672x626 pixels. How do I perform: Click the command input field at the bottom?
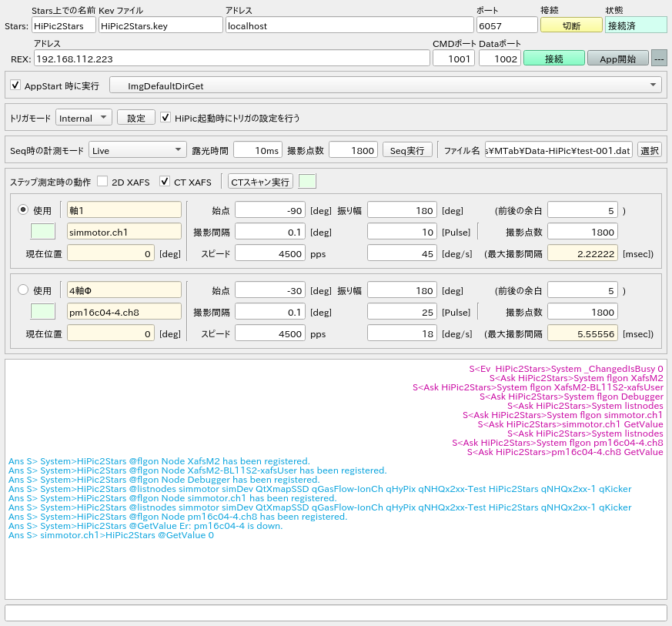pos(336,613)
